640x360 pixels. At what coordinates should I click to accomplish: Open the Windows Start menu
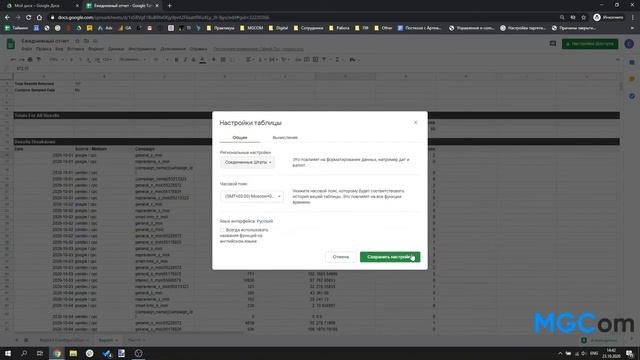[x=7, y=353]
